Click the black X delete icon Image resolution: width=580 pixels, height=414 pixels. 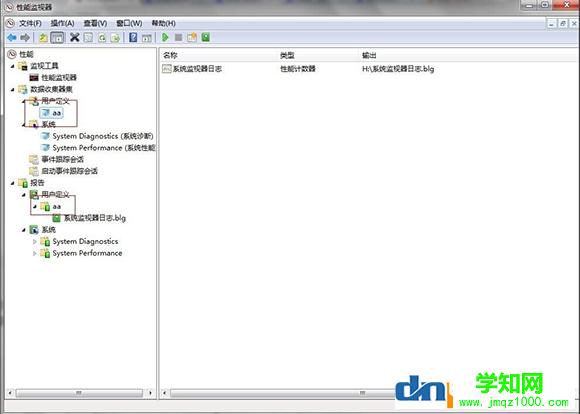pyautogui.click(x=75, y=37)
